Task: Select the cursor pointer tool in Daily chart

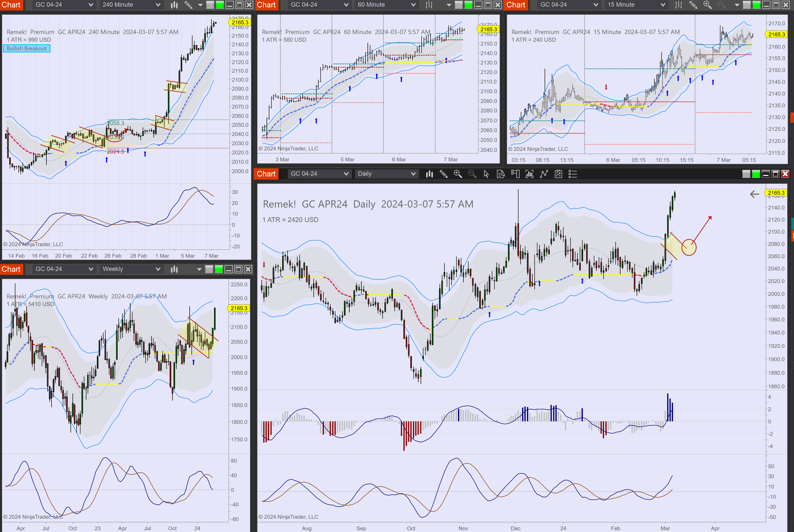Action: [x=486, y=174]
